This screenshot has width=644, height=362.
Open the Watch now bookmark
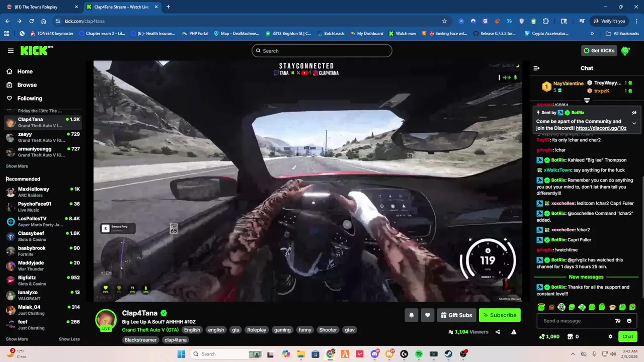[x=403, y=34]
